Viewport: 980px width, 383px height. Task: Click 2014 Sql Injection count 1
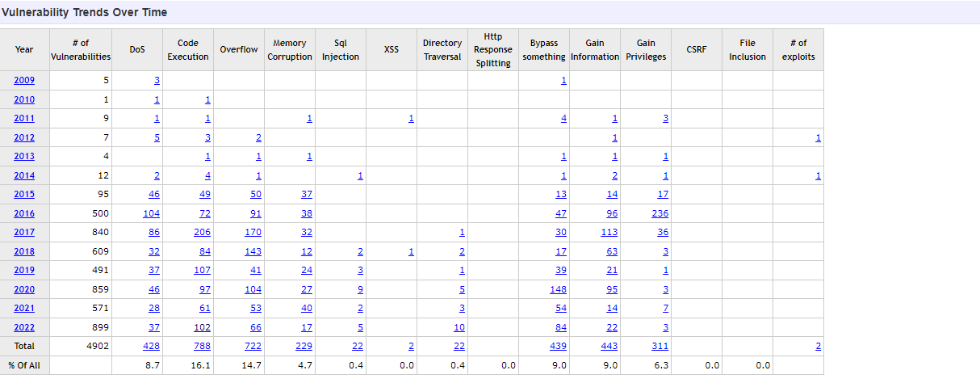[361, 175]
